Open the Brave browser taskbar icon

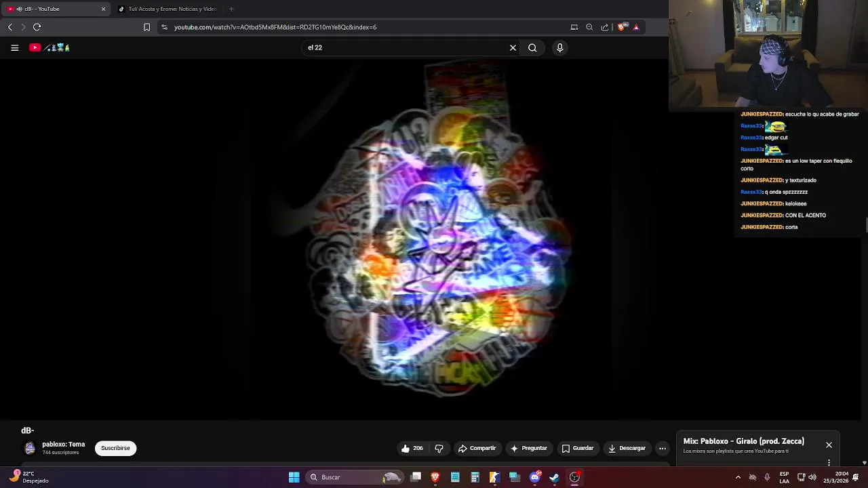(435, 477)
